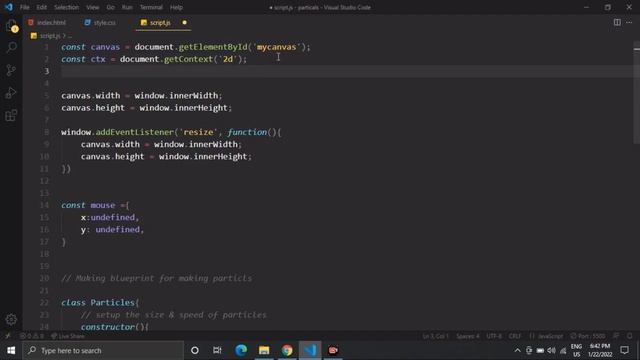Open the Terminal menu
This screenshot has height=360, width=640.
151,7
